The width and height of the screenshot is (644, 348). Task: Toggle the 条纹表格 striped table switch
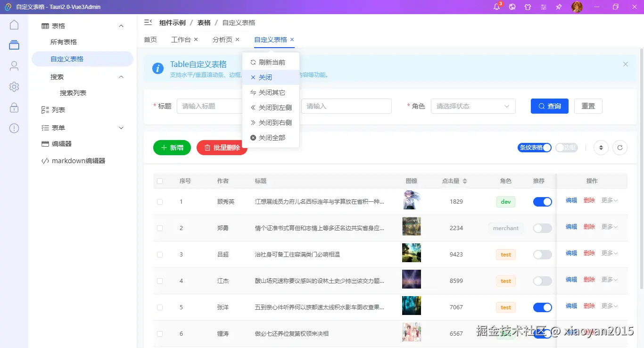coord(534,147)
